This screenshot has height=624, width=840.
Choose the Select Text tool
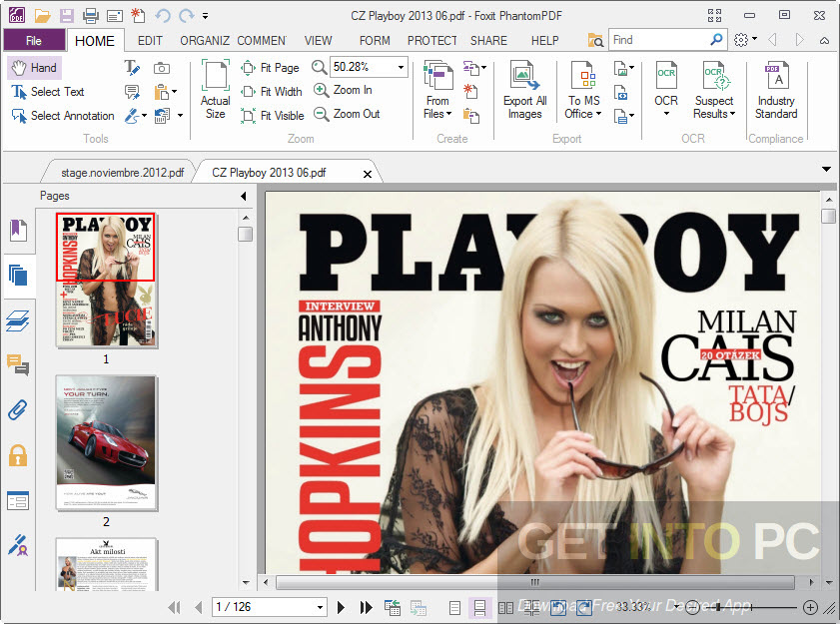coord(48,92)
